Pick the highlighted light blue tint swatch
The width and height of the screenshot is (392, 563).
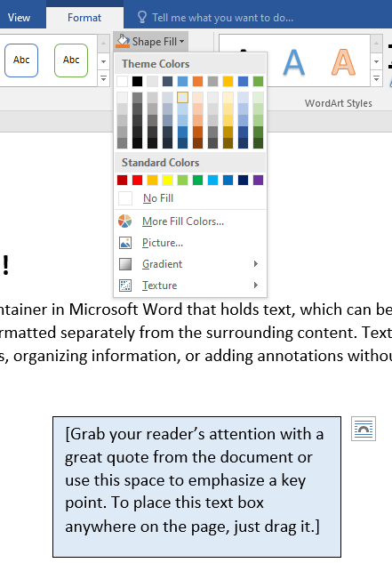pyautogui.click(x=182, y=98)
